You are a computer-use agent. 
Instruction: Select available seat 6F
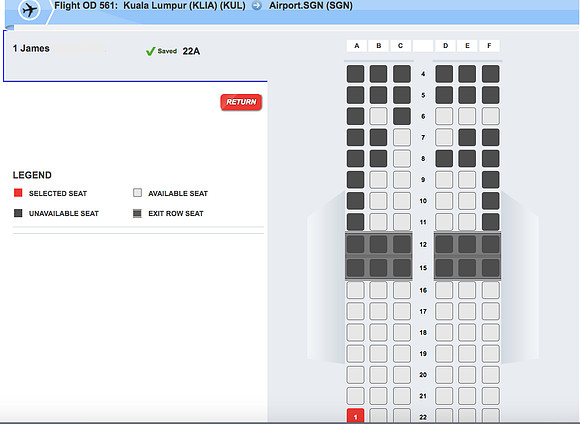(x=490, y=116)
